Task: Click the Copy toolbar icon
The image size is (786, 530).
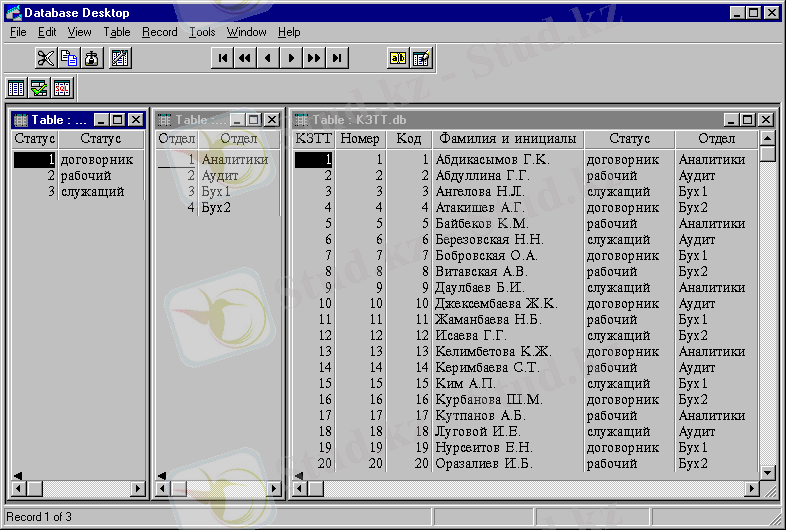Action: click(68, 58)
